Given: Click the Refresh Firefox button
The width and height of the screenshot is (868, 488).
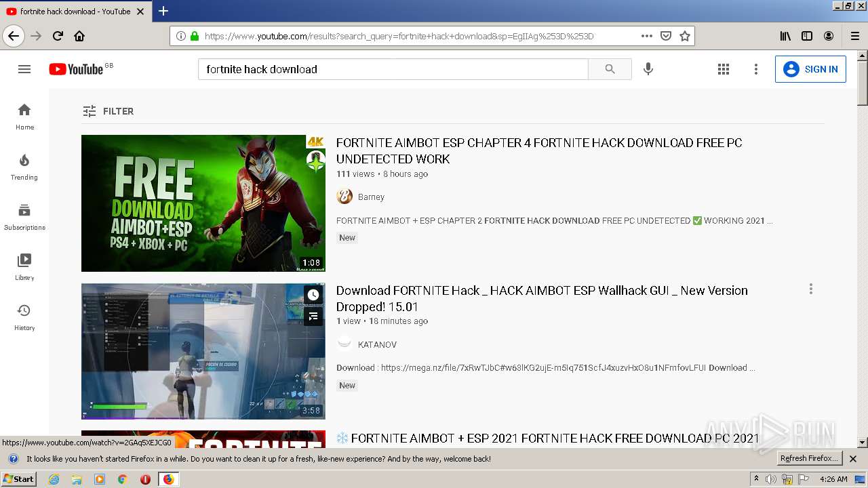Looking at the screenshot, I should tap(809, 459).
